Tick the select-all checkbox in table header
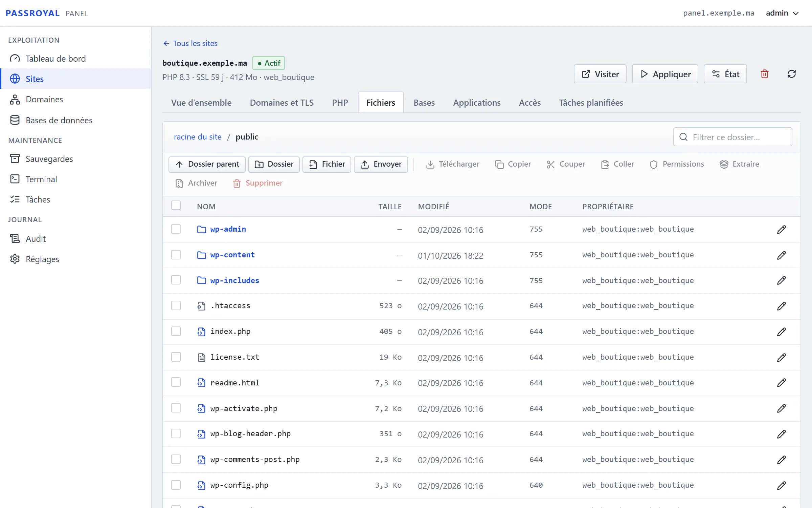 pos(176,206)
